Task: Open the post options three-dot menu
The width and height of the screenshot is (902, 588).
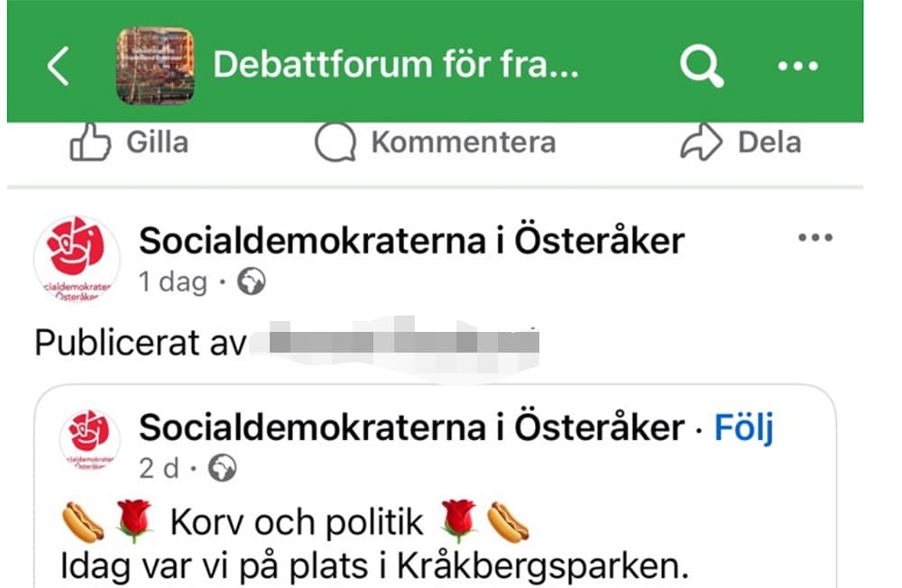Action: (815, 238)
